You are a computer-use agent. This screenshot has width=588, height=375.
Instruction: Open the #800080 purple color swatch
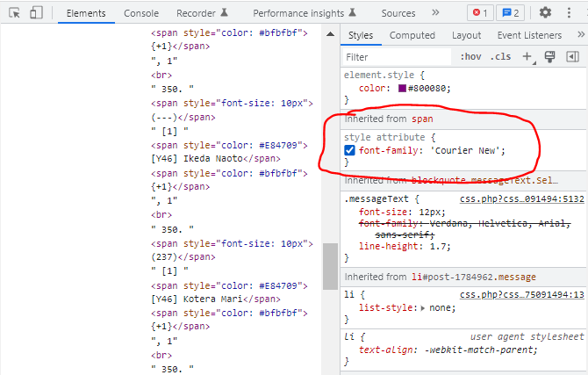click(x=402, y=88)
